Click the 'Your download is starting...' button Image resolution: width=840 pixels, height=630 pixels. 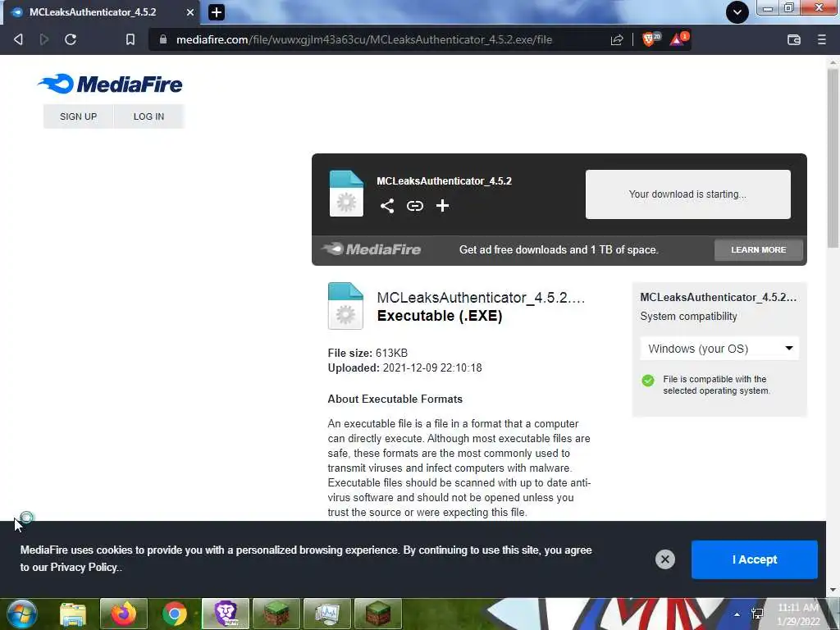coord(688,194)
